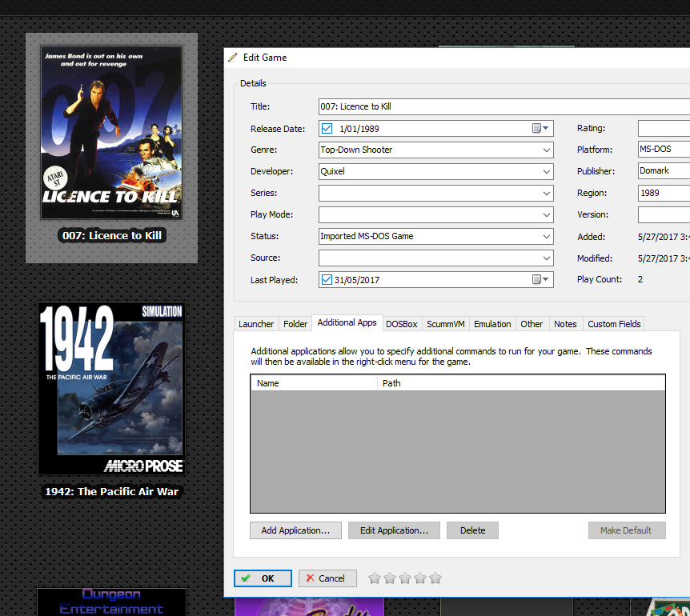Click the Edit Game pencil icon

click(x=233, y=57)
